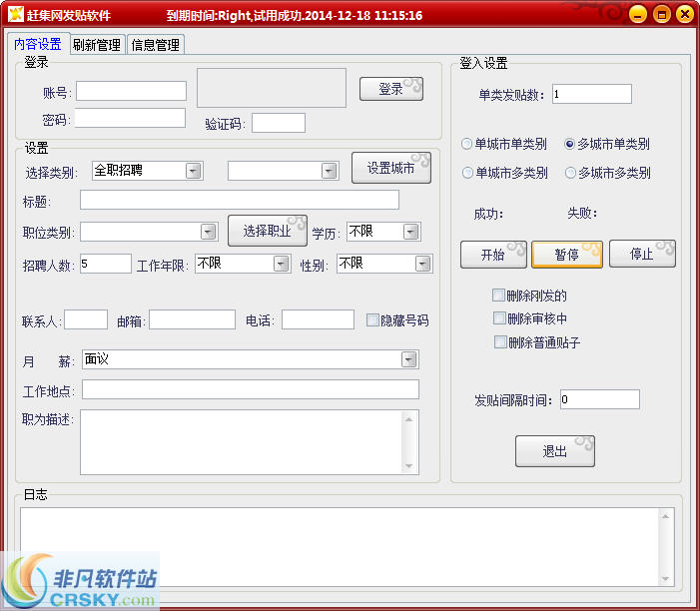Select the 多城市单类别 radio option
Viewport: 700px width, 611px height.
607,144
